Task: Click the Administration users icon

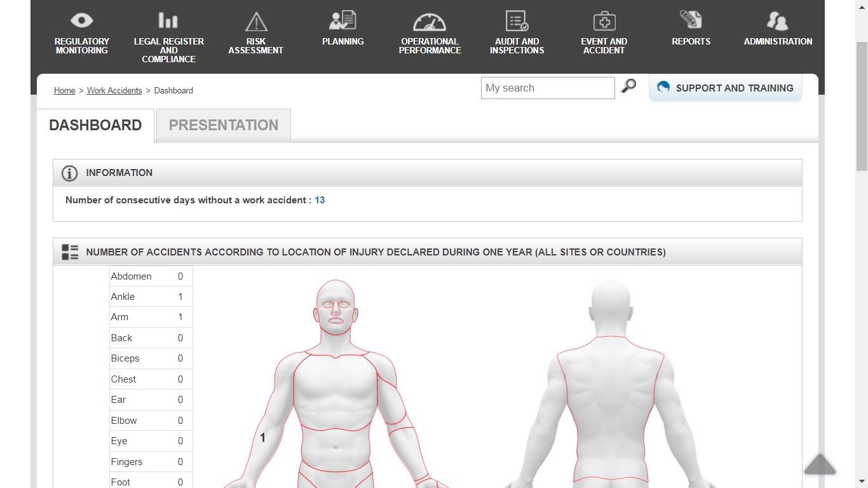Action: tap(778, 21)
